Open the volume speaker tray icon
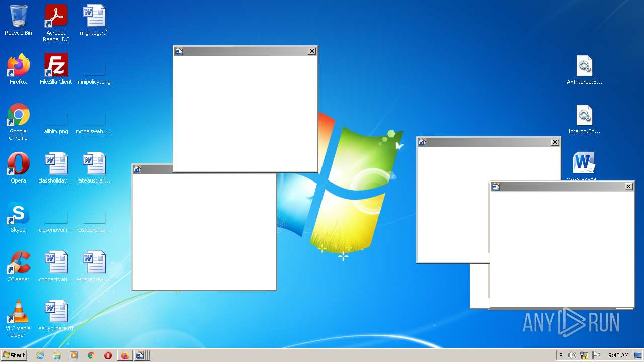 coord(572,355)
